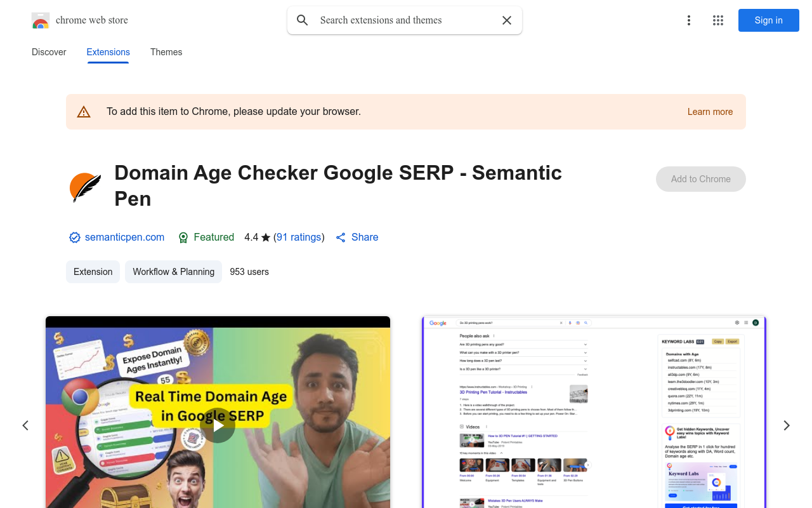Click the update your browser message
Viewport: 812px width, 508px height.
pos(233,112)
